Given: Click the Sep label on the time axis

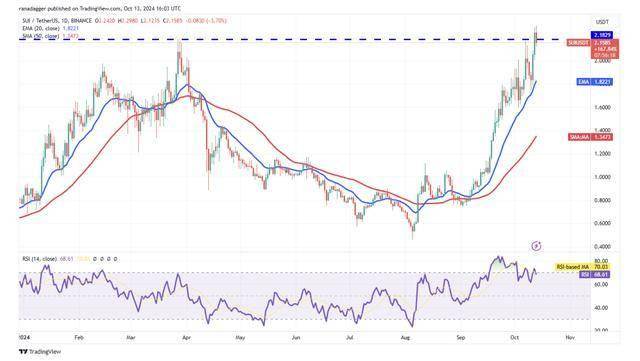Looking at the screenshot, I should click(461, 338).
